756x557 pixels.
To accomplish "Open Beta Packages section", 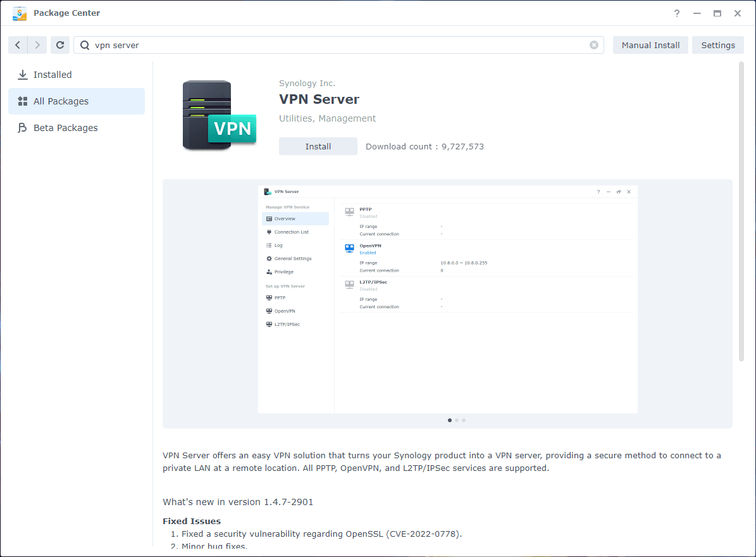I will click(77, 128).
